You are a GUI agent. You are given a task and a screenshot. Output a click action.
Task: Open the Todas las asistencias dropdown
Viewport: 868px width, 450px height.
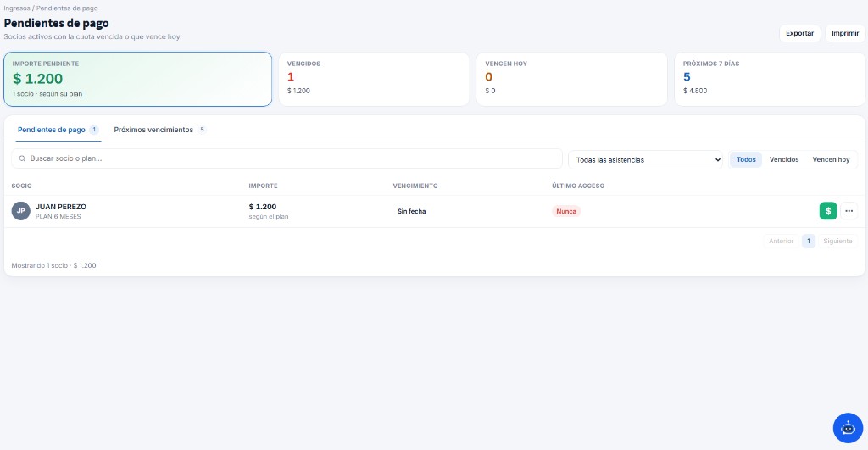pyautogui.click(x=645, y=159)
